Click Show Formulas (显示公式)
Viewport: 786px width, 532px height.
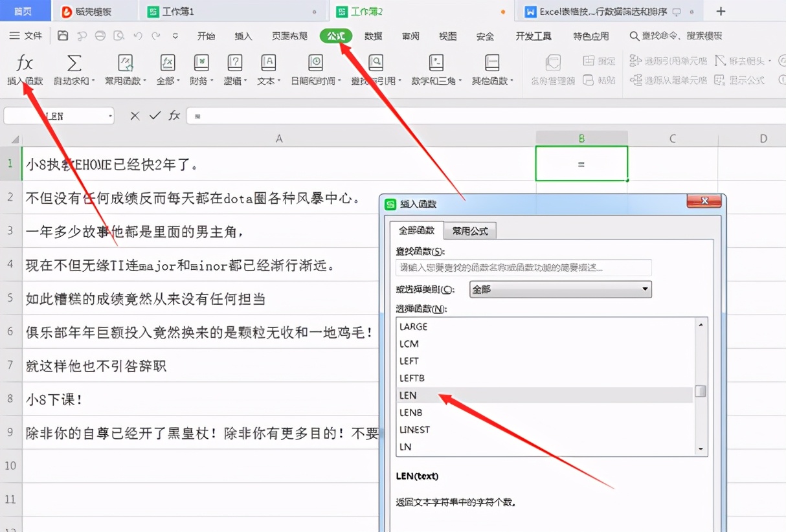click(739, 80)
